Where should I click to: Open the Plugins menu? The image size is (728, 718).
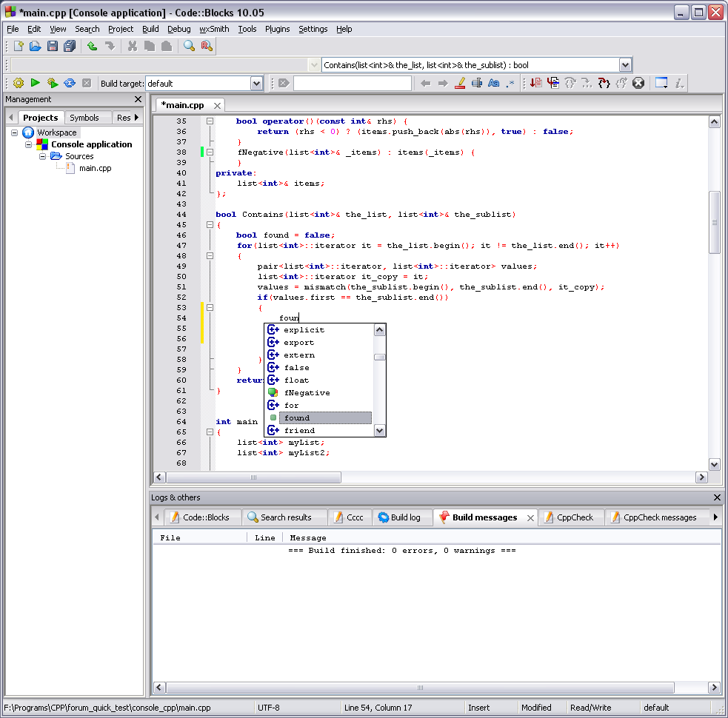pyautogui.click(x=278, y=29)
